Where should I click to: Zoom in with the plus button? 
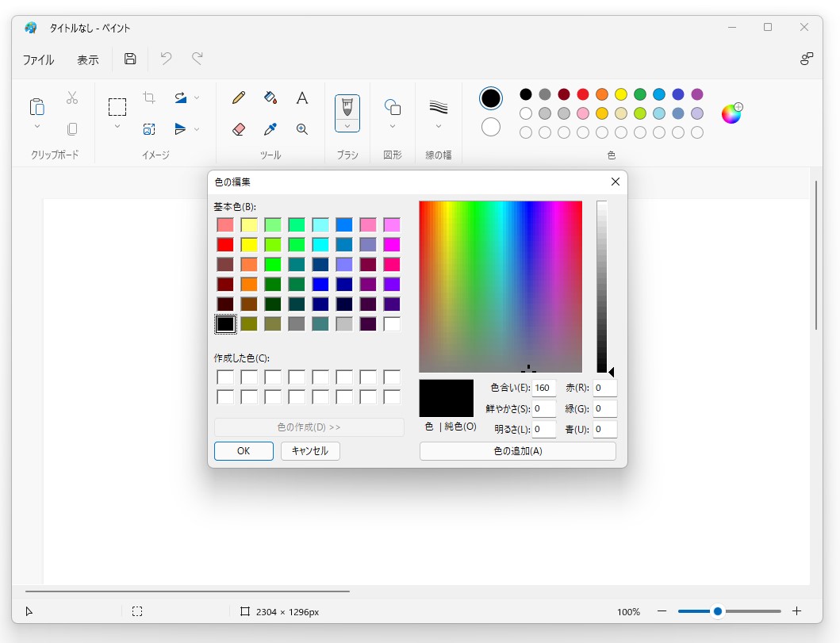(x=796, y=610)
